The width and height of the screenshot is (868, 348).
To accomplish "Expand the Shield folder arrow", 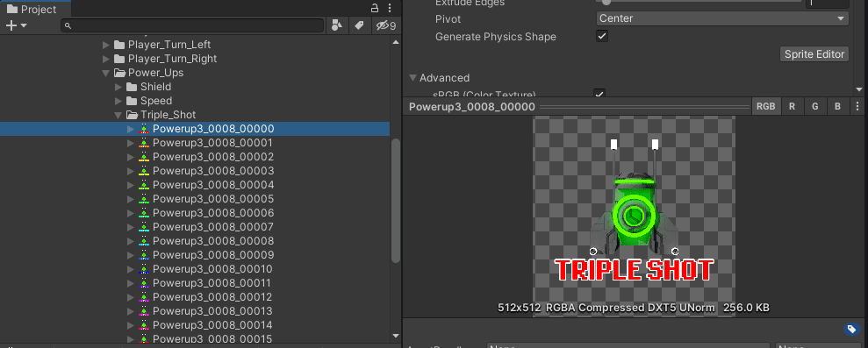I will pos(118,87).
